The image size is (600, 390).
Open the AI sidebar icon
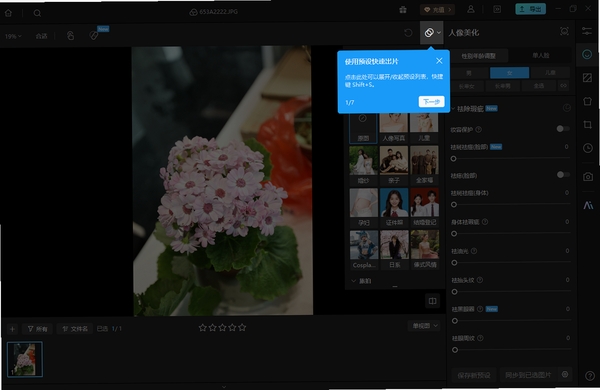(x=588, y=206)
